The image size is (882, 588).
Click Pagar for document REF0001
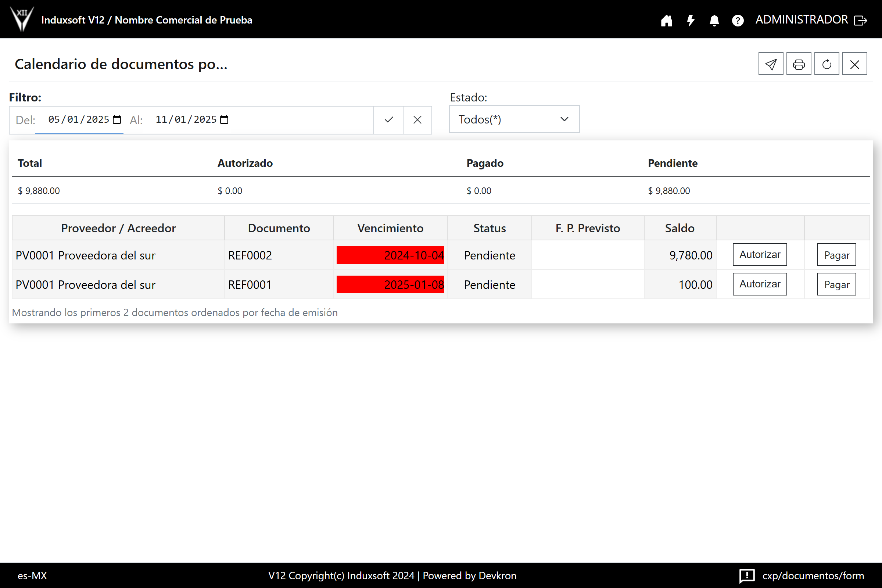(836, 284)
